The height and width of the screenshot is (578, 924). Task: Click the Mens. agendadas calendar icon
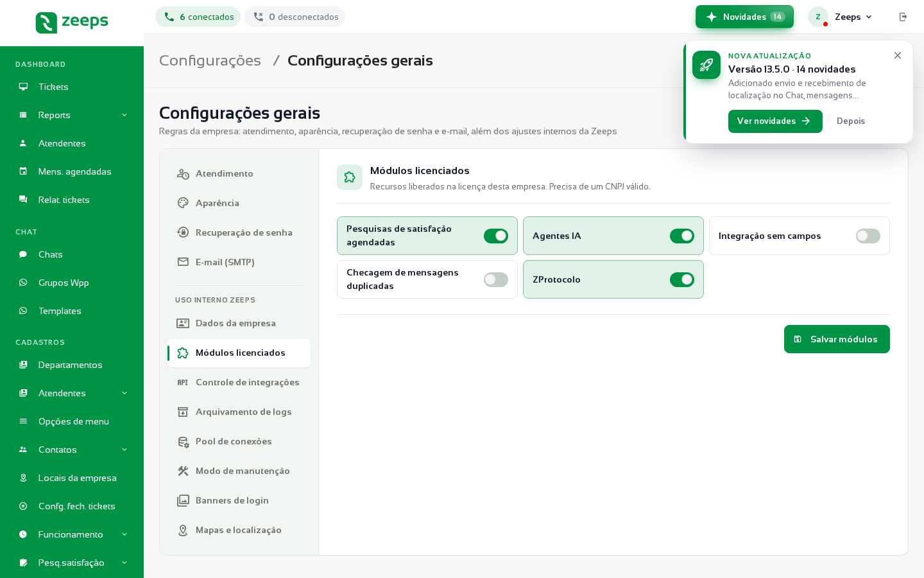pyautogui.click(x=23, y=171)
